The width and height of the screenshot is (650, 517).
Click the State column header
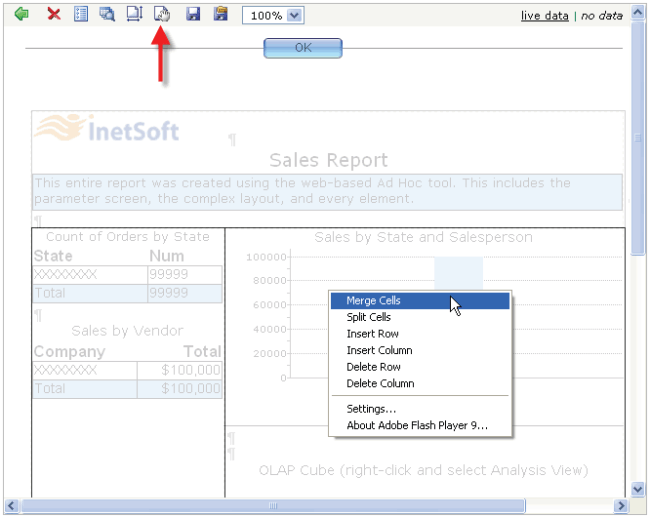click(53, 256)
